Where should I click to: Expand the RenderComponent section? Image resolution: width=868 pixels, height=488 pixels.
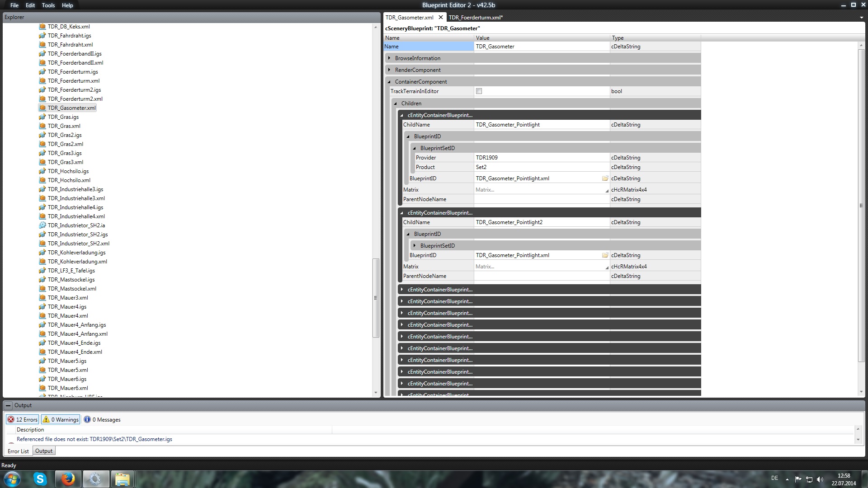(x=389, y=70)
